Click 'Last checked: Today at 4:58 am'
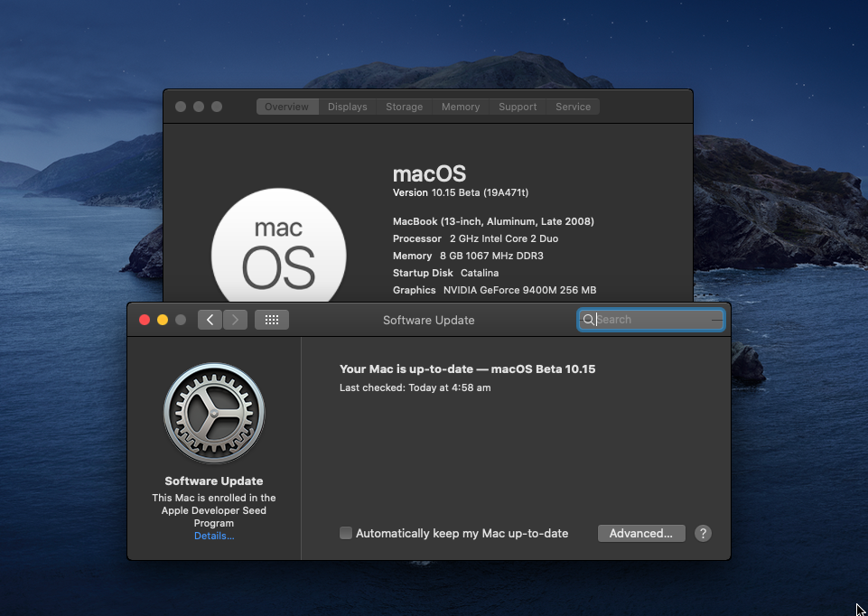The image size is (868, 616). 415,388
